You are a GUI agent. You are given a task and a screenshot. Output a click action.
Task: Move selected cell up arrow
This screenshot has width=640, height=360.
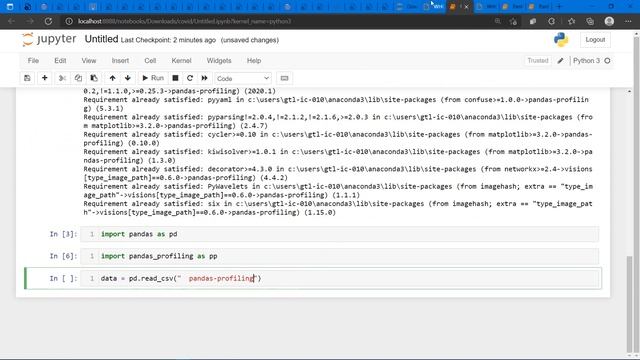pos(112,78)
